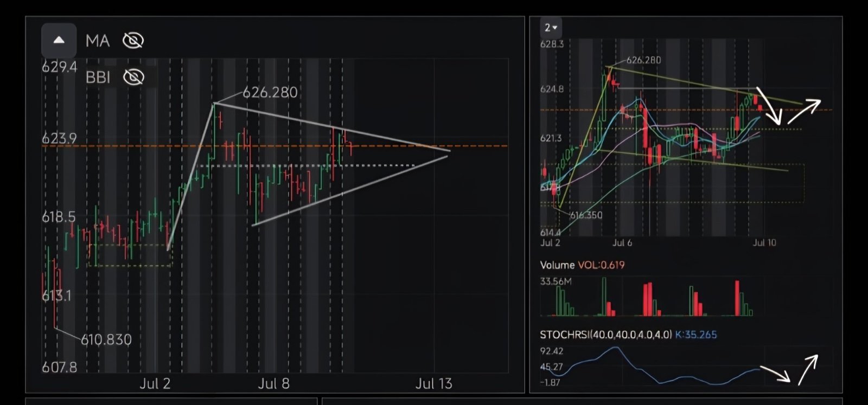Select the 626.280 high price label
Image resolution: width=868 pixels, height=405 pixels.
click(270, 92)
